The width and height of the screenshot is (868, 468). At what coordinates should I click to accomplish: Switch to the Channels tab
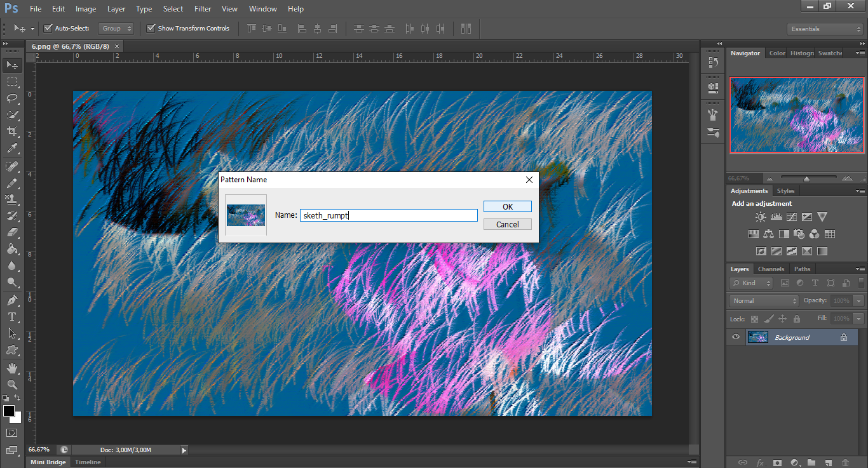[x=771, y=269]
